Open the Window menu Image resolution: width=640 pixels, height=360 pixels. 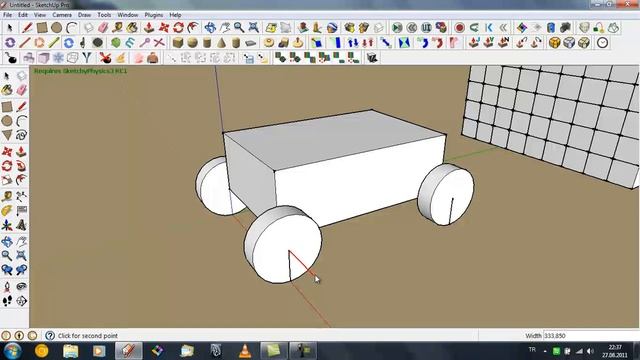pos(128,15)
